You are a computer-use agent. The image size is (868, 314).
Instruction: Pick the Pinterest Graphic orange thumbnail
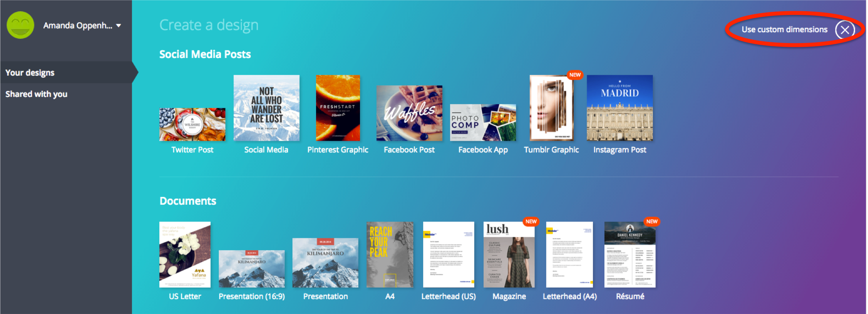(x=338, y=108)
